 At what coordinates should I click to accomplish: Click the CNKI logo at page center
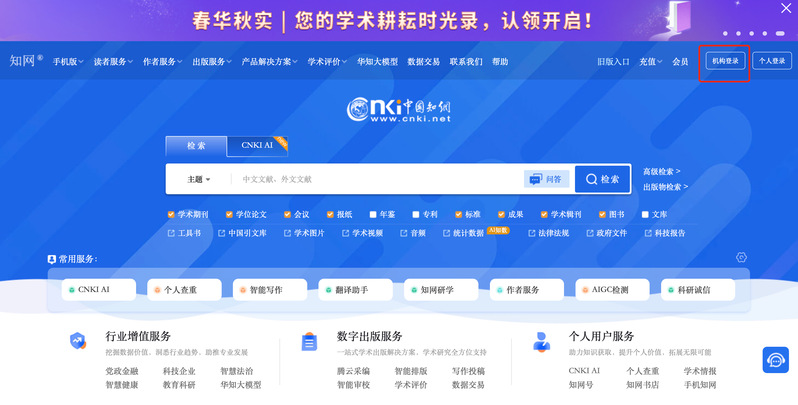pyautogui.click(x=398, y=109)
